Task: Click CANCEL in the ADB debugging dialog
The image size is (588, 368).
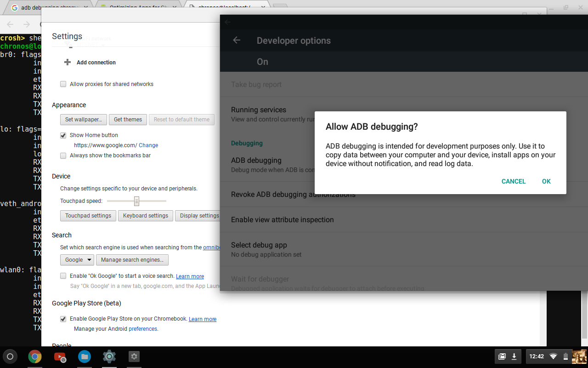Action: [x=514, y=181]
